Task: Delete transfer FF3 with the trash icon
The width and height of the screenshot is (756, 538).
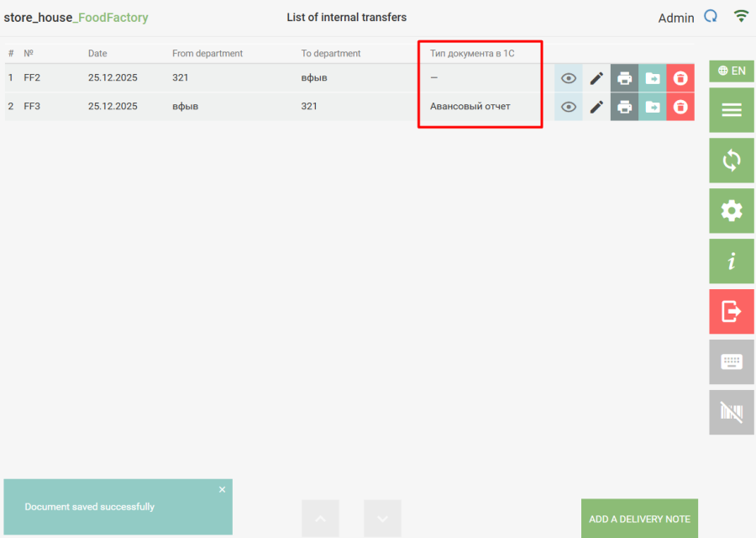Action: [680, 107]
